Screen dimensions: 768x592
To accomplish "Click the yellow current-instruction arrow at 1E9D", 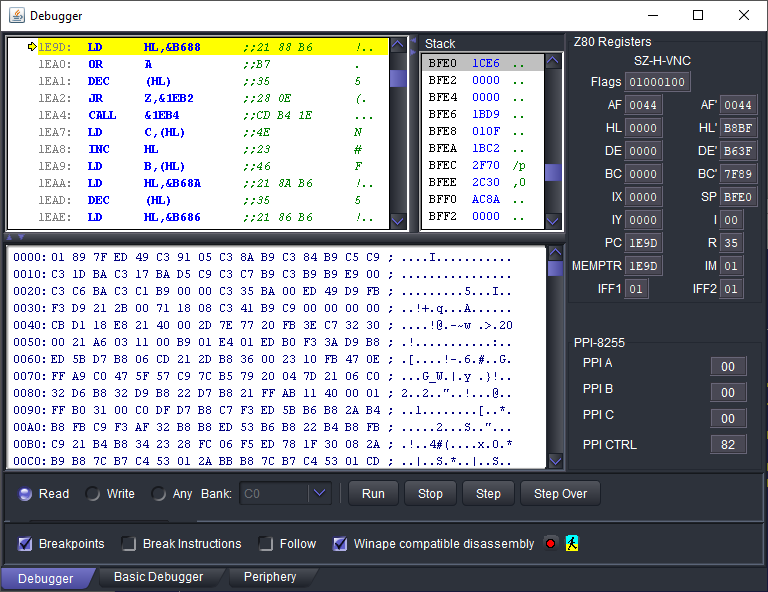I will click(x=32, y=47).
